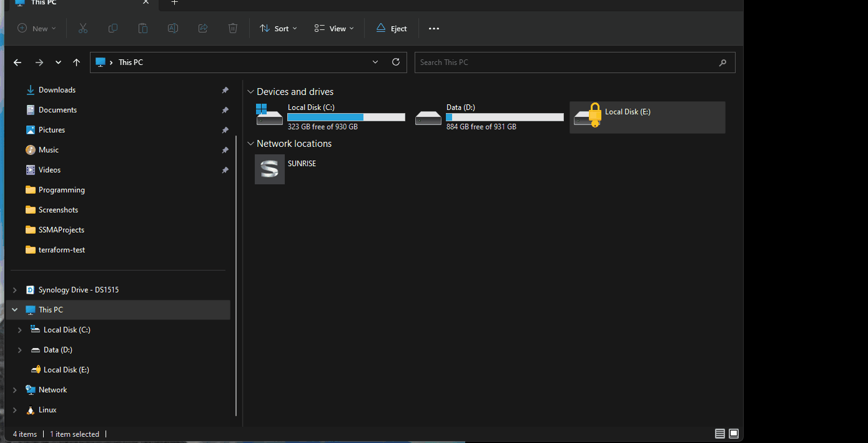Click the Paste icon
This screenshot has height=443, width=868.
(x=142, y=28)
